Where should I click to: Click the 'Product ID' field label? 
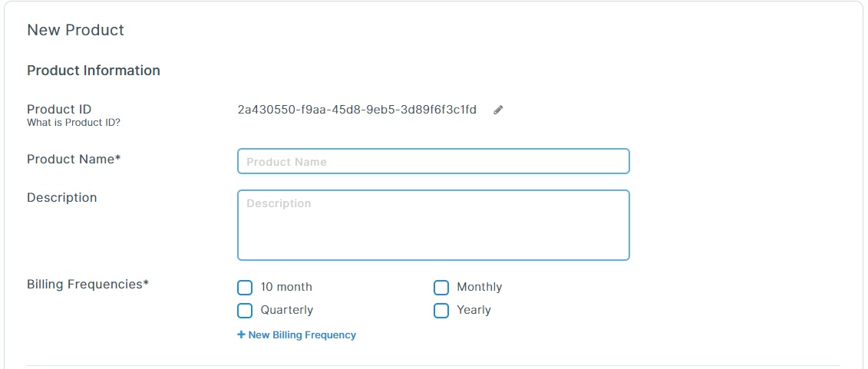(x=59, y=110)
